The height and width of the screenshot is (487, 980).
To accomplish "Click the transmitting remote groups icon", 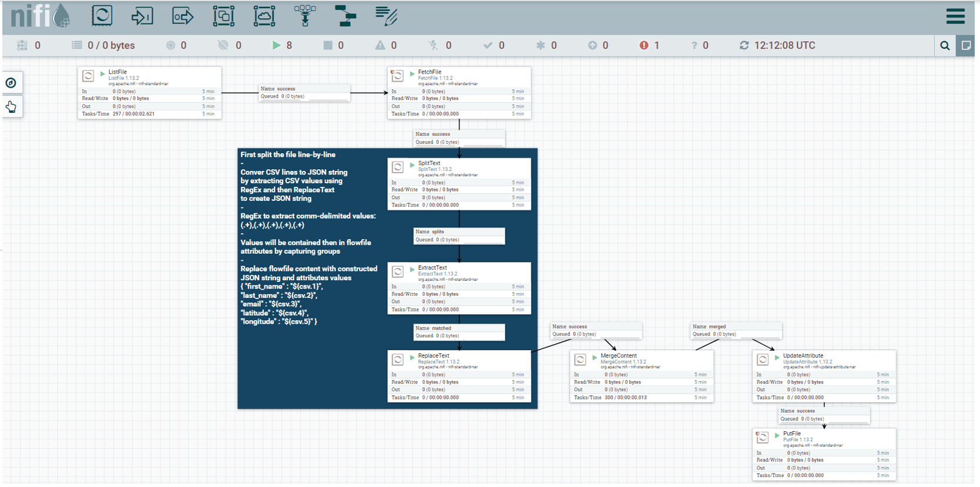I will tap(170, 45).
